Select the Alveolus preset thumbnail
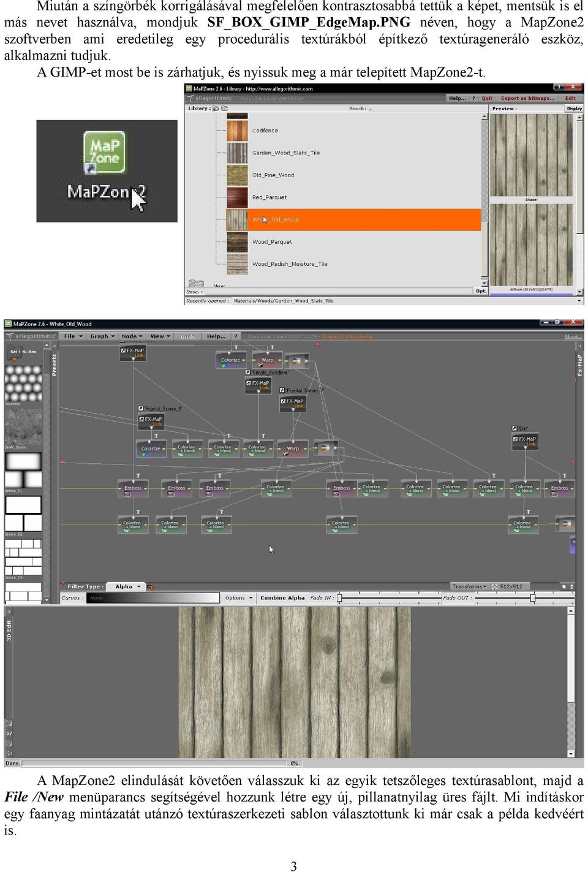Viewport: 588px width, 872px height. coord(23,383)
